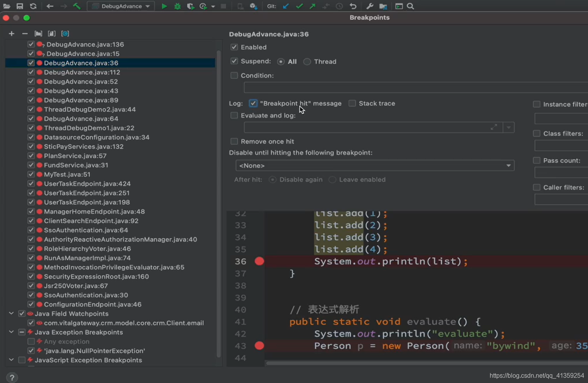This screenshot has width=588, height=383.
Task: Click the Build hammer icon
Action: 77,6
